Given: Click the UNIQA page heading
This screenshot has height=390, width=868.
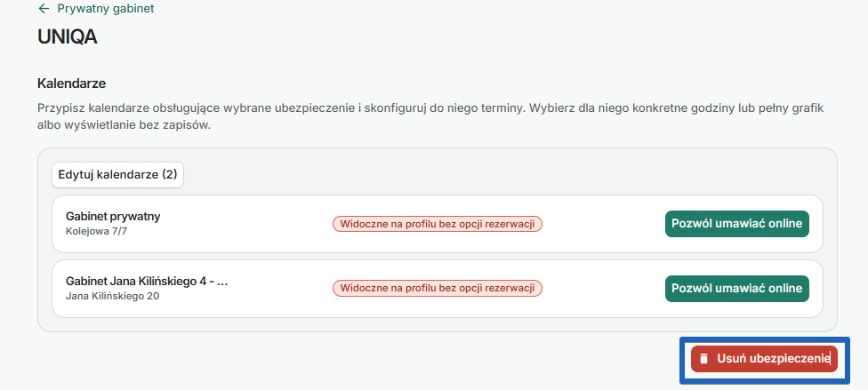Looking at the screenshot, I should pos(67,37).
